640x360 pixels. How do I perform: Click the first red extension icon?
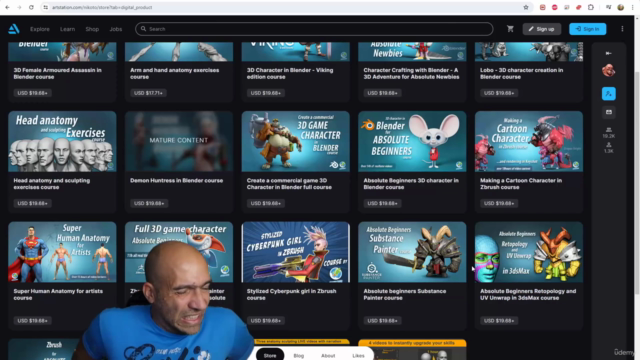coord(542,7)
